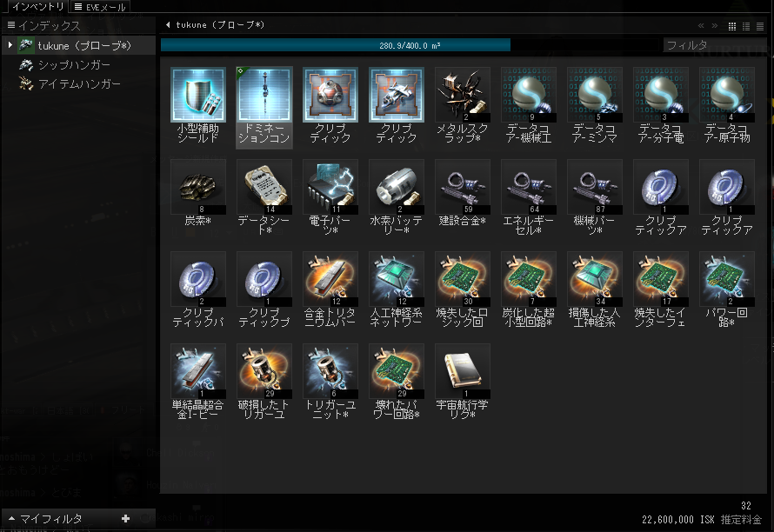The height and width of the screenshot is (532, 774).
Task: Select the 炭化した超小型回路 item icon
Action: [x=529, y=279]
